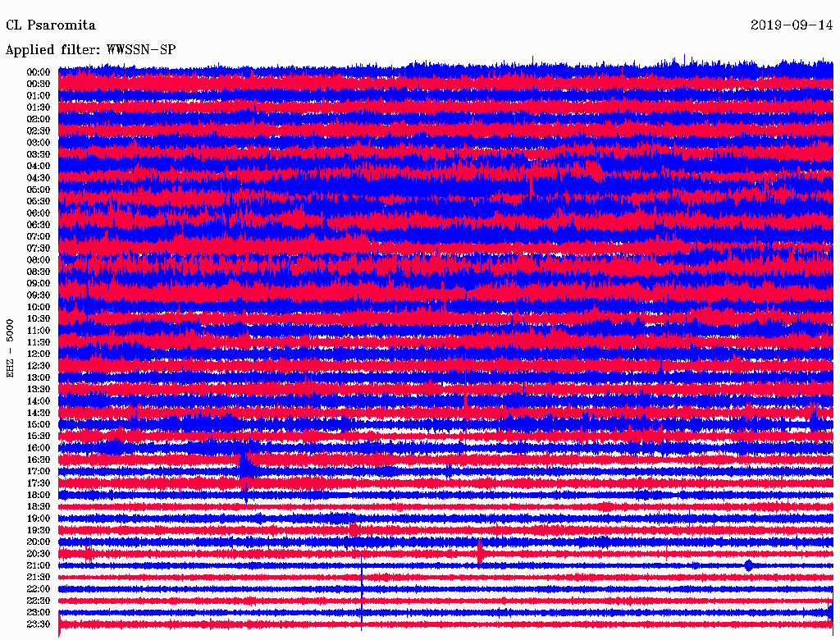This screenshot has width=840, height=640.
Task: Select the 12:30 time label
Action: click(x=39, y=366)
